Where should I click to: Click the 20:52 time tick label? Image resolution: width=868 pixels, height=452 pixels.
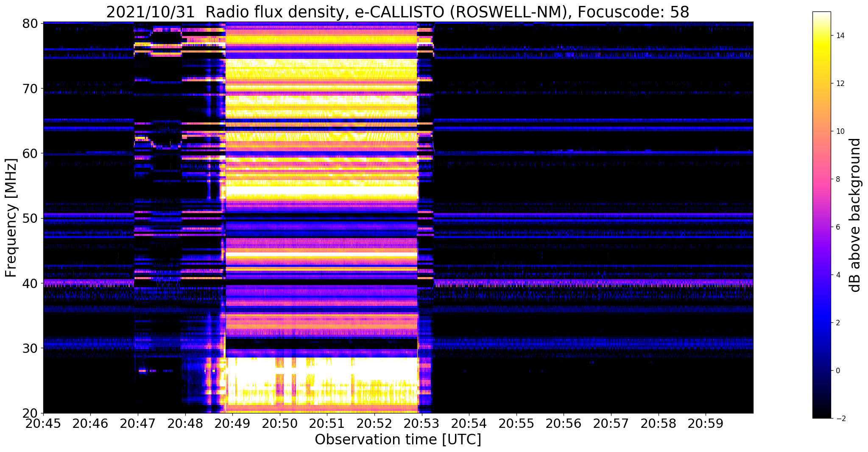point(374,423)
